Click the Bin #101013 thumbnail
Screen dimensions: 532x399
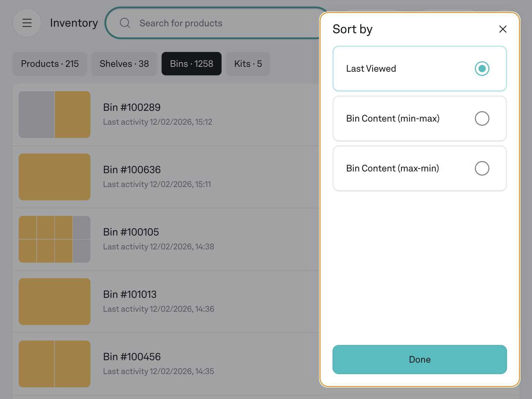point(54,302)
